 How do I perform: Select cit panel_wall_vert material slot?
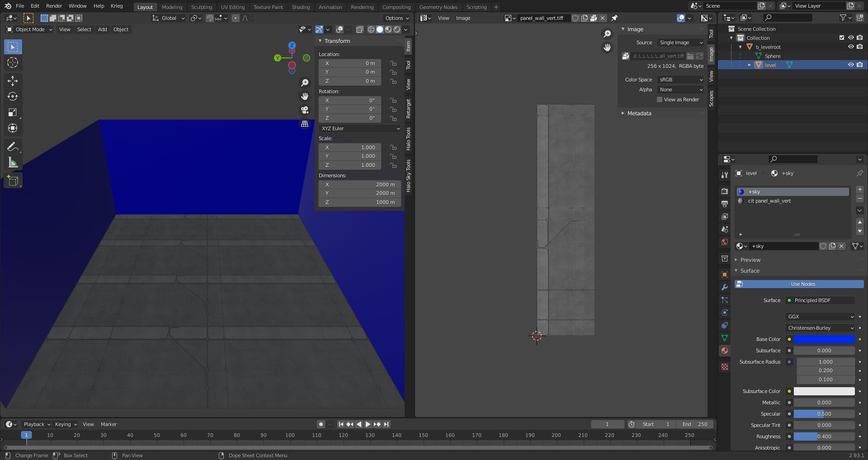pos(793,201)
